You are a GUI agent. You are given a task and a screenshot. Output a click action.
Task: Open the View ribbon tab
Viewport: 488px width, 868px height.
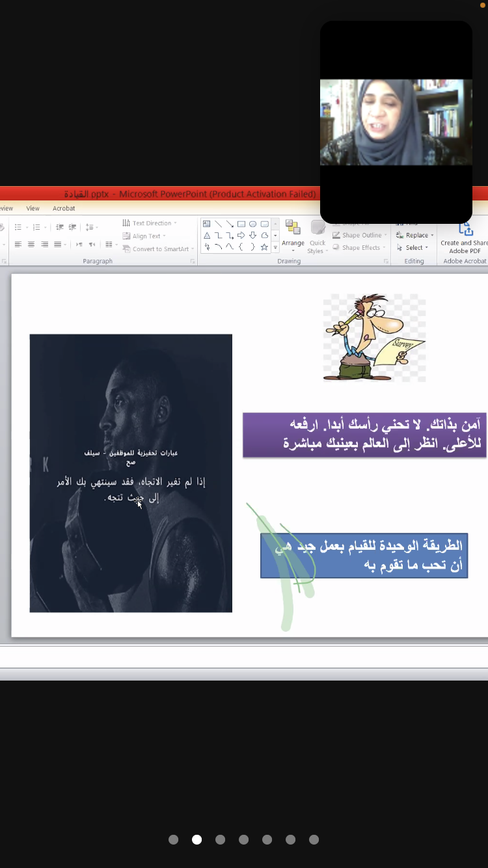33,208
